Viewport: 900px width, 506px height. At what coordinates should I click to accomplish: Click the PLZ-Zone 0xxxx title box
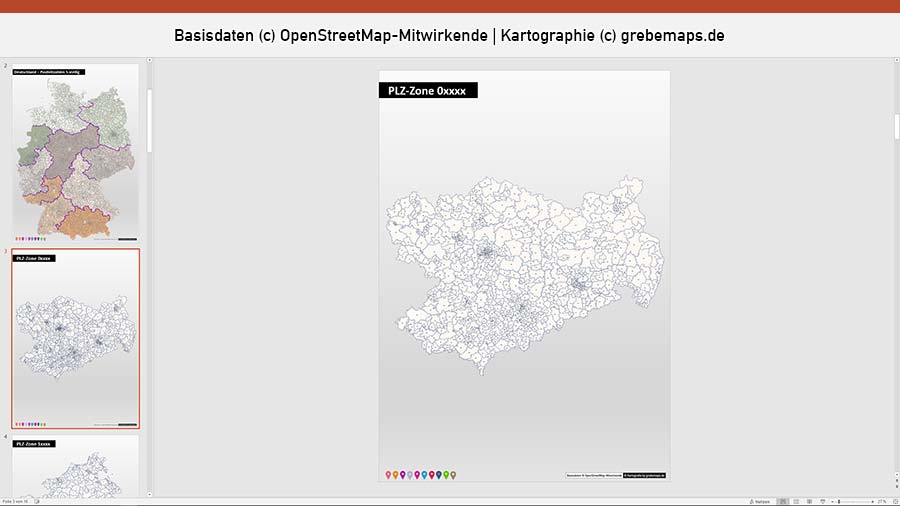[x=428, y=91]
